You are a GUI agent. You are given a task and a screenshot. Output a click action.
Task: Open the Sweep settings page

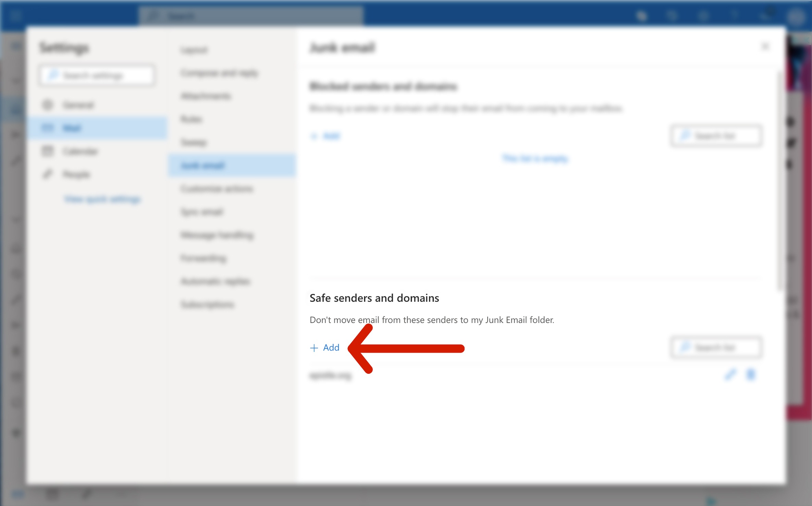[194, 142]
